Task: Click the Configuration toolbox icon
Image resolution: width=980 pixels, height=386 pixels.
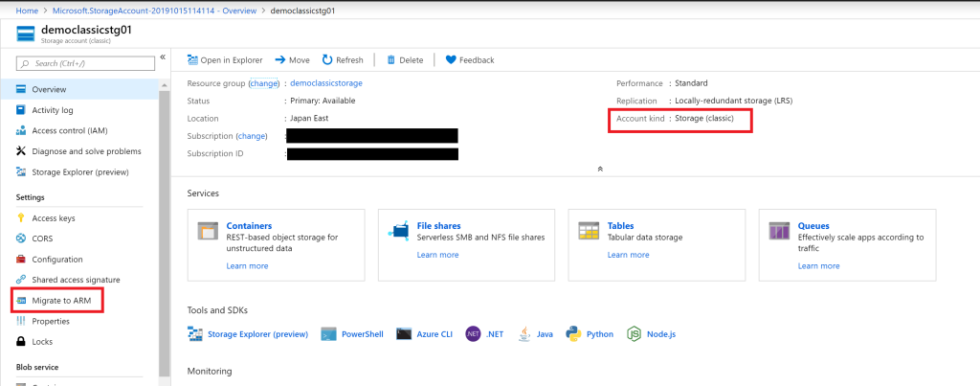Action: click(x=21, y=259)
